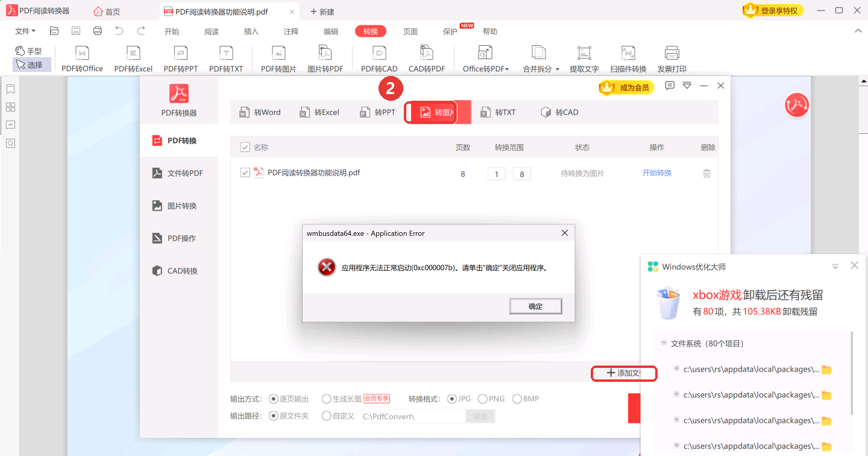Open the PDF转PPT tool
868x456 pixels.
coord(180,60)
